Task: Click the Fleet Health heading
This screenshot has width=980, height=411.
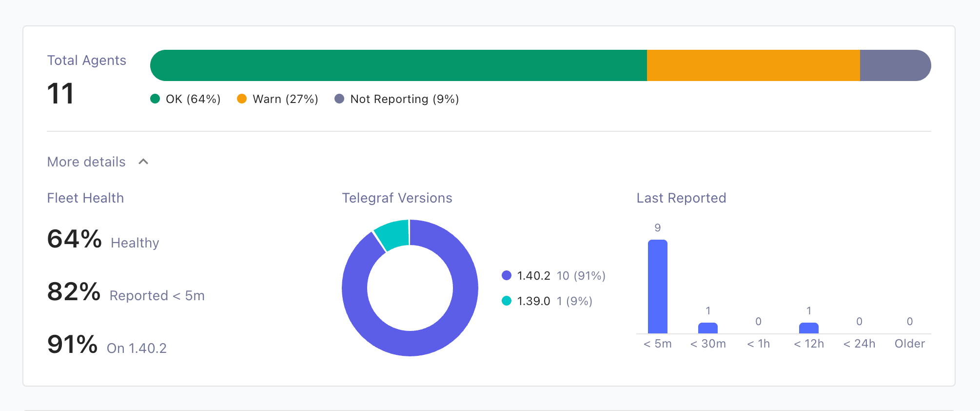Action: click(85, 198)
